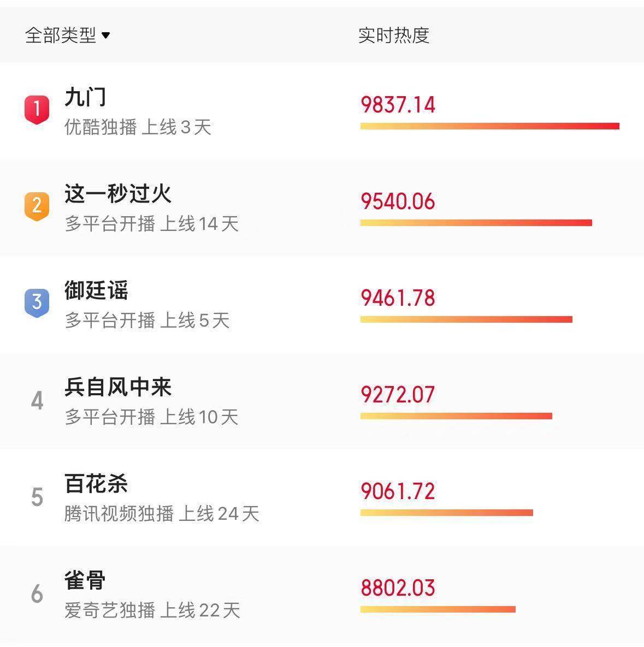644x647 pixels.
Task: Click the rank number 4
Action: tap(37, 400)
